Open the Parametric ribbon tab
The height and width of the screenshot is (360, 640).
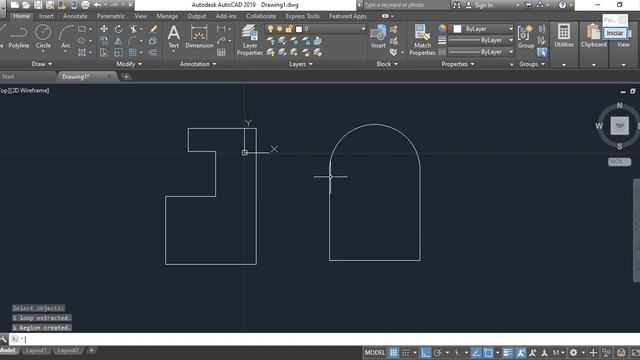click(x=111, y=16)
